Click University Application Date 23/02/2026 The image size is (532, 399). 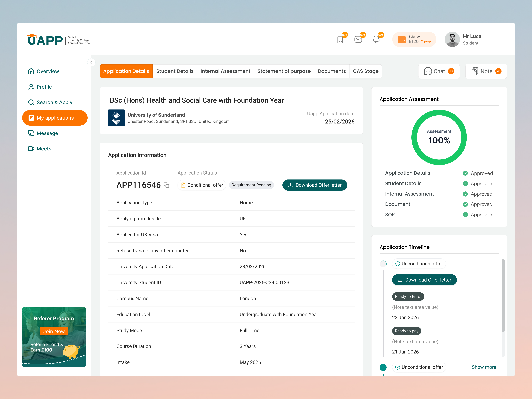coord(253,266)
